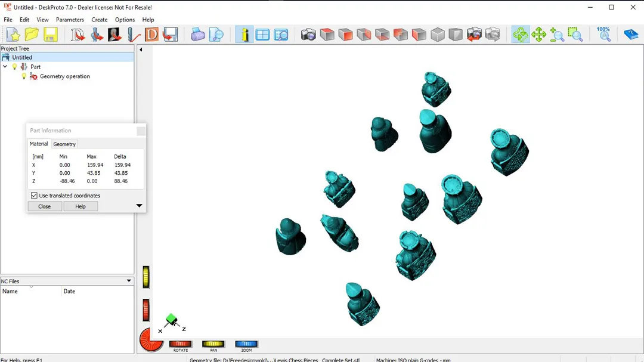
Task: Expand Part Information with the black down arrow
Action: (x=139, y=205)
